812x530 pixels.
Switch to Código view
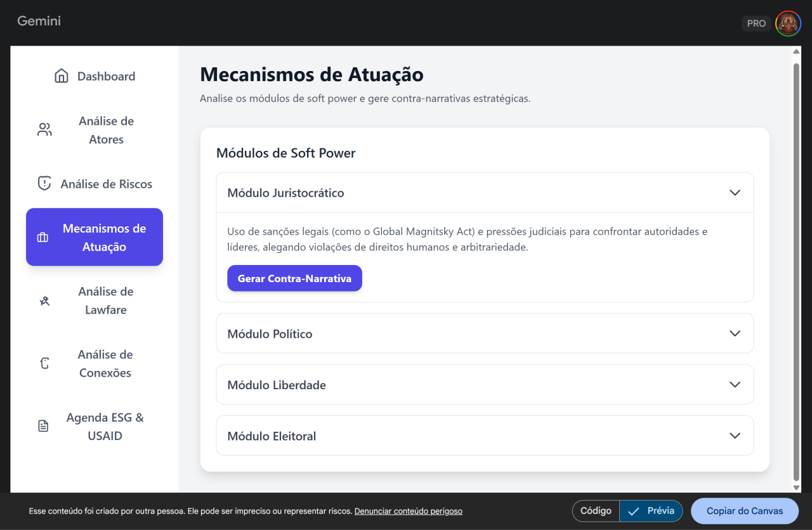(x=596, y=511)
